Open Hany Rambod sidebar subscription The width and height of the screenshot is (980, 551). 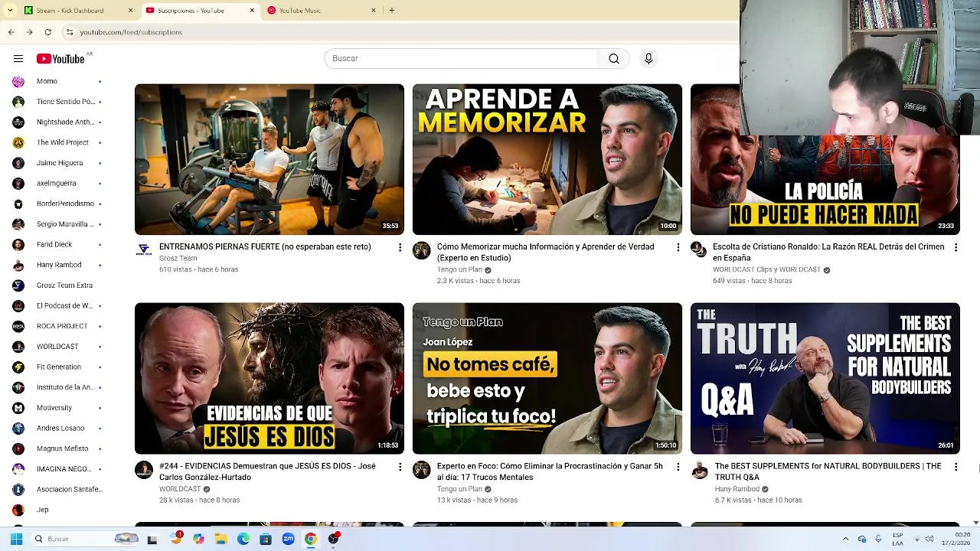pos(57,265)
